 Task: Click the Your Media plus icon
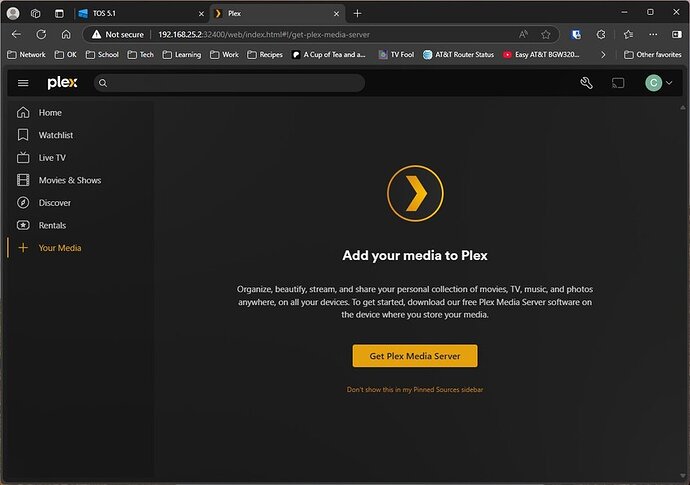(x=23, y=248)
